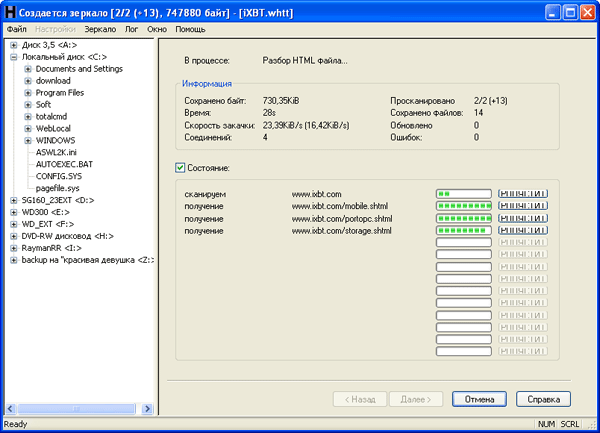Select the AUTOEXEC.BAT file
Viewport: 600px width, 433px height.
[x=64, y=164]
